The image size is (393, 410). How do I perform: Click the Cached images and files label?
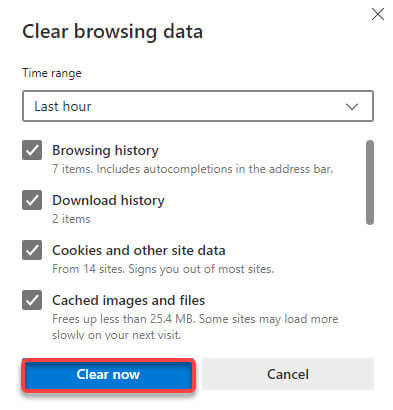(128, 300)
